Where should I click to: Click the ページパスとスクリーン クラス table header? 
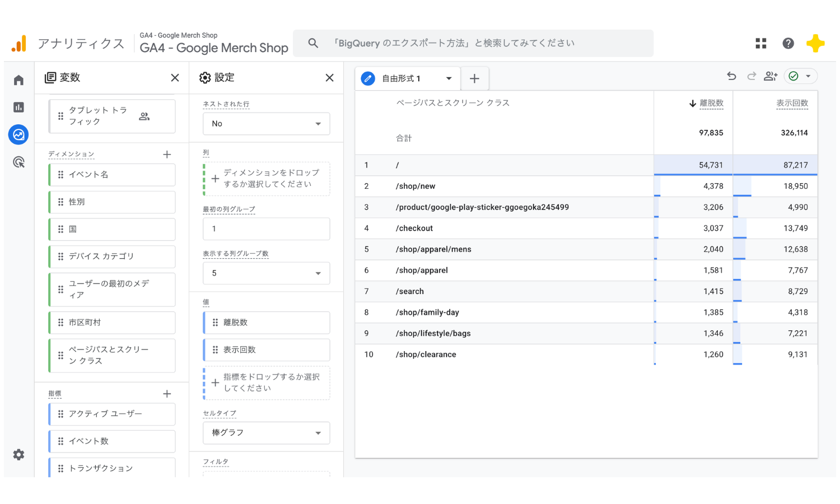453,103
